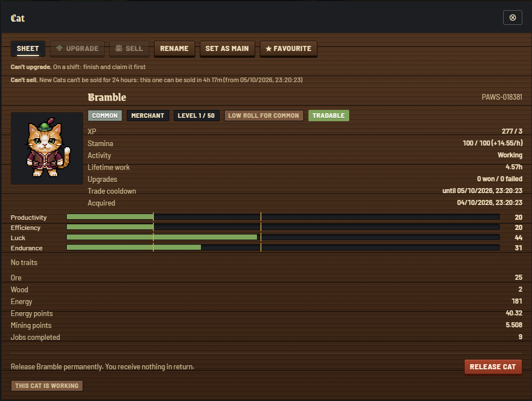532x401 pixels.
Task: Click the Can't upgrade notice
Action: pyautogui.click(x=78, y=67)
